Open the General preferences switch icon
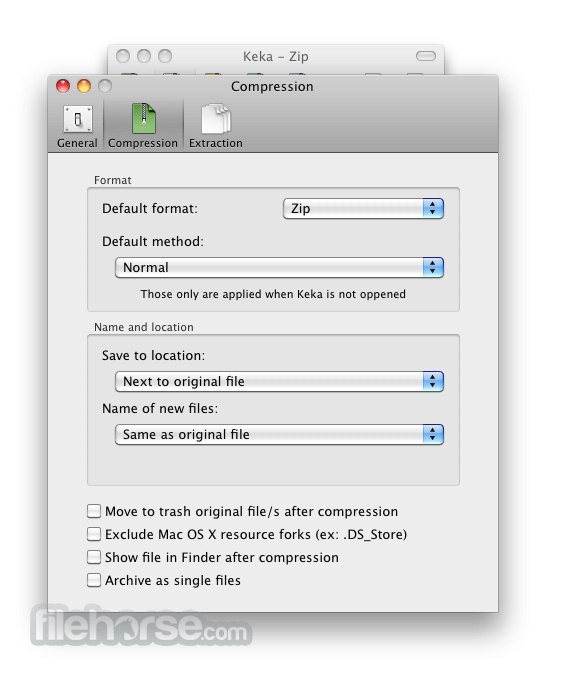The width and height of the screenshot is (562, 676). [x=78, y=119]
